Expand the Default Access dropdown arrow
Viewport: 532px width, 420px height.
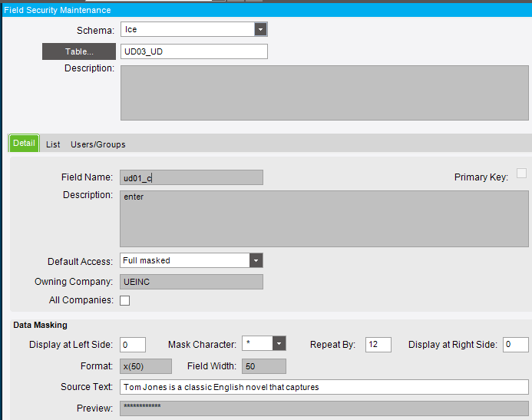tap(256, 260)
